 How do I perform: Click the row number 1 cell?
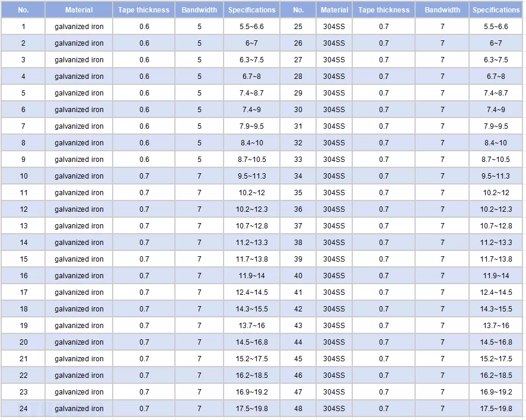pos(23,27)
